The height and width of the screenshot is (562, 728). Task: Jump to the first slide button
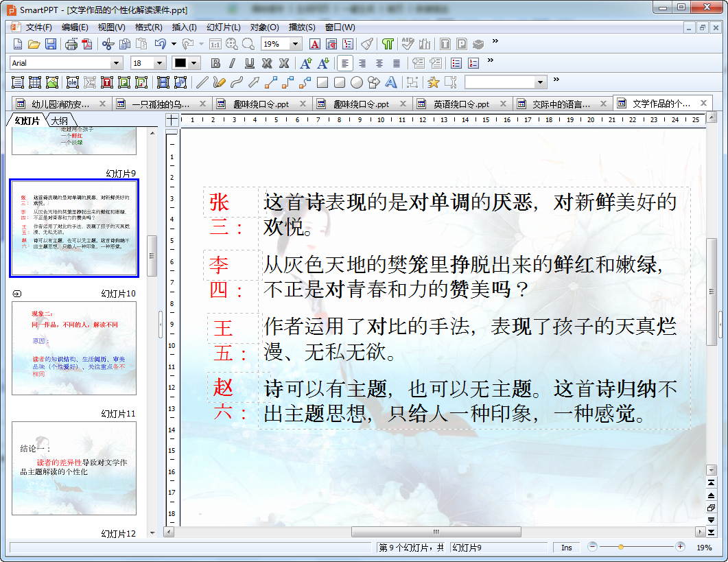711,483
